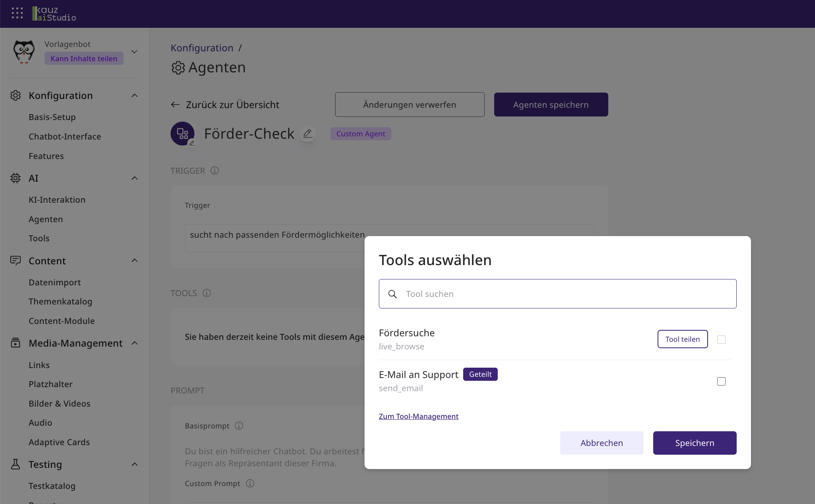Open the app grid launcher icon
This screenshot has width=815, height=504.
(x=17, y=14)
